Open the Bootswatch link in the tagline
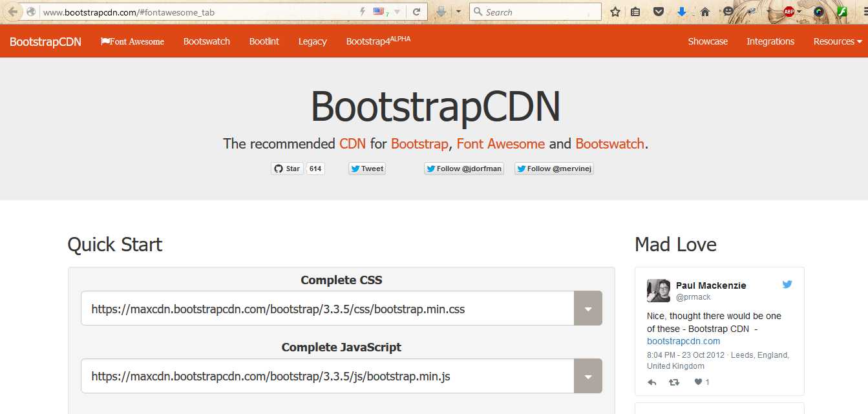Screen dimensions: 868x414 [610, 143]
